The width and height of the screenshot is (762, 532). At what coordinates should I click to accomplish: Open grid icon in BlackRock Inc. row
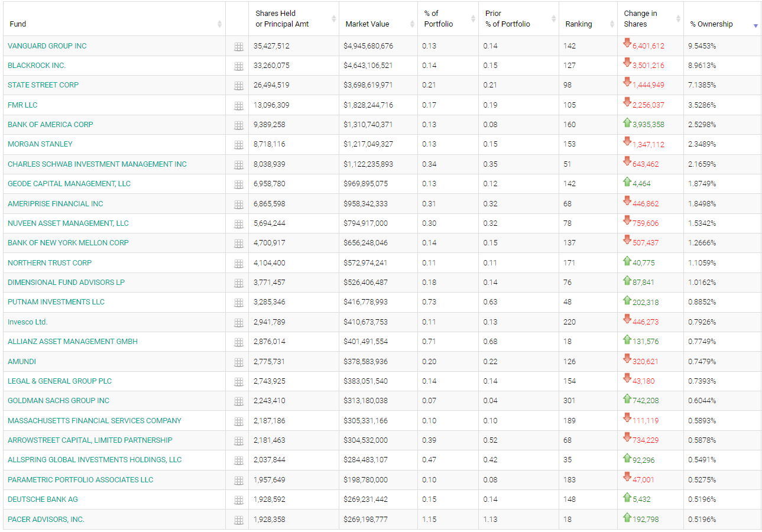tap(239, 66)
